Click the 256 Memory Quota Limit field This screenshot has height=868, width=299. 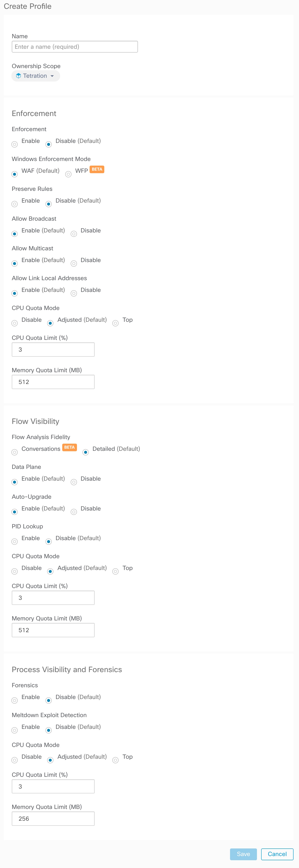click(53, 818)
